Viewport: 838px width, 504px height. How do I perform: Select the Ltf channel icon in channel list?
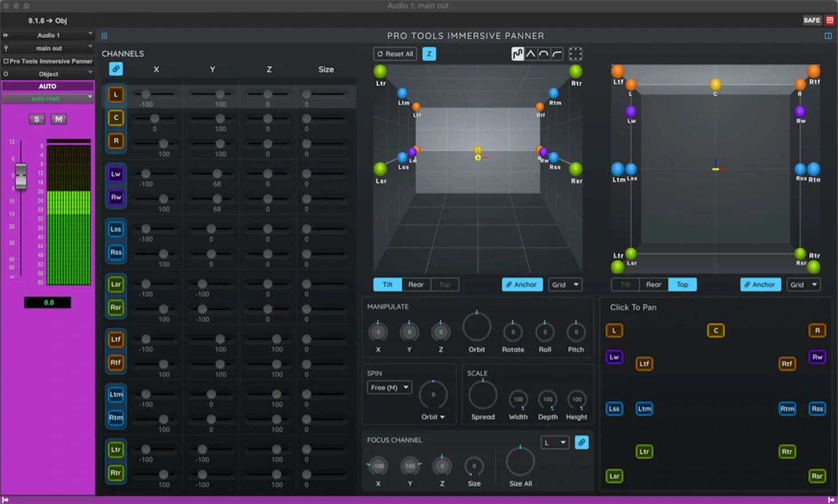tap(116, 339)
